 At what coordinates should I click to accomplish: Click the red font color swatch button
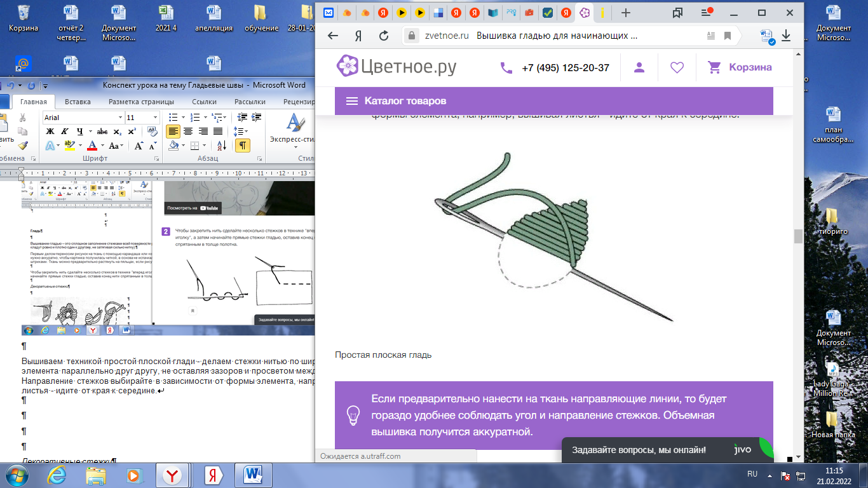92,146
